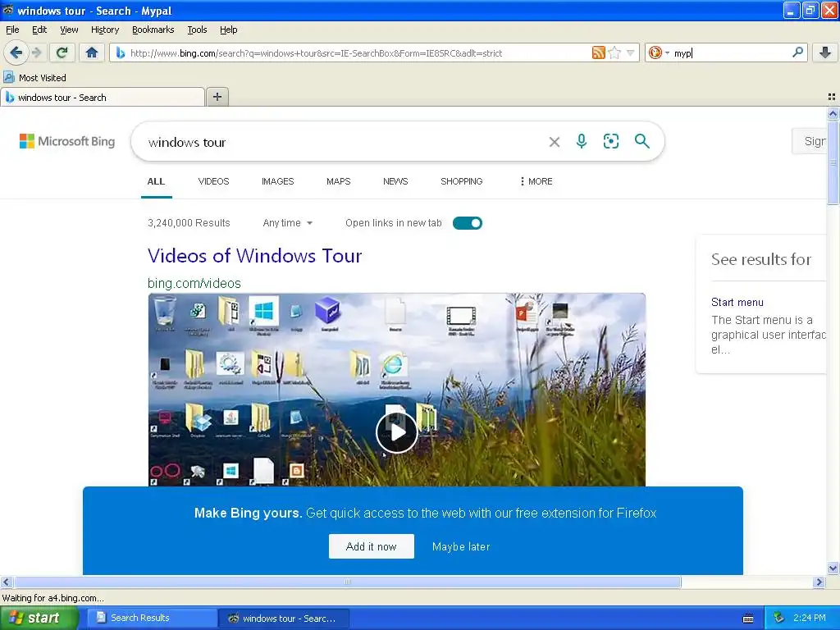Click the magnifier in the browser search box

click(797, 52)
